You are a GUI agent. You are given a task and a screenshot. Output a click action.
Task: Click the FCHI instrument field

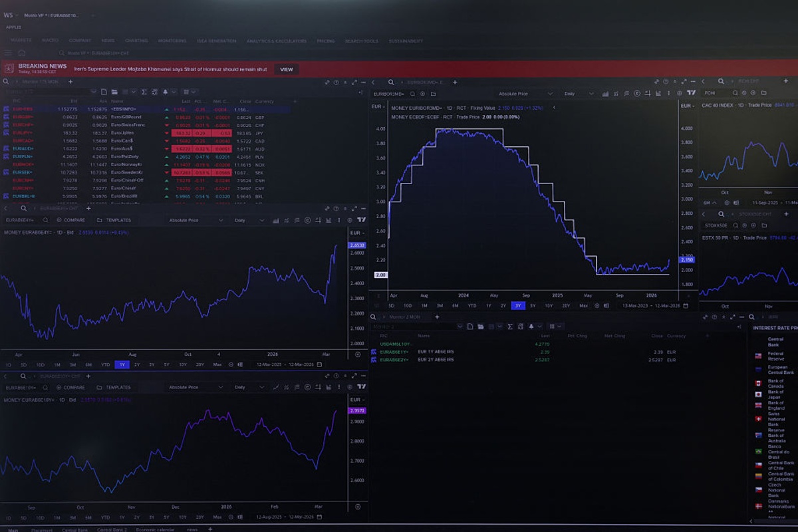tap(718, 93)
